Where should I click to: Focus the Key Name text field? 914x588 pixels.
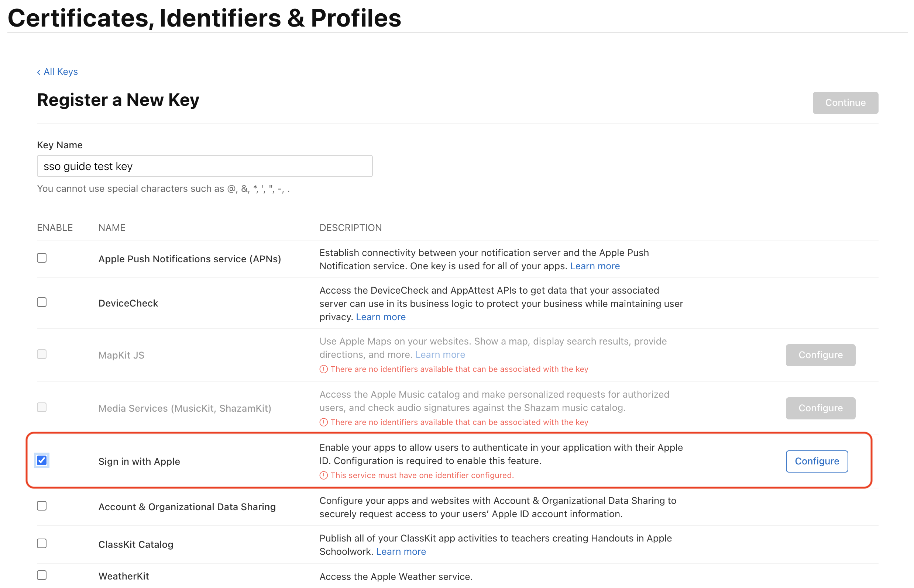pyautogui.click(x=205, y=166)
